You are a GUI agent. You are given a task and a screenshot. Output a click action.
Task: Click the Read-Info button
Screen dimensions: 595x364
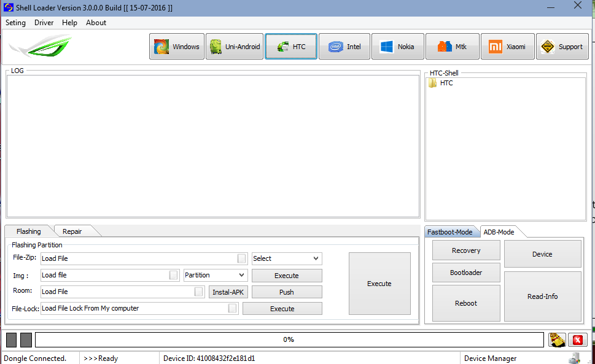coord(542,296)
